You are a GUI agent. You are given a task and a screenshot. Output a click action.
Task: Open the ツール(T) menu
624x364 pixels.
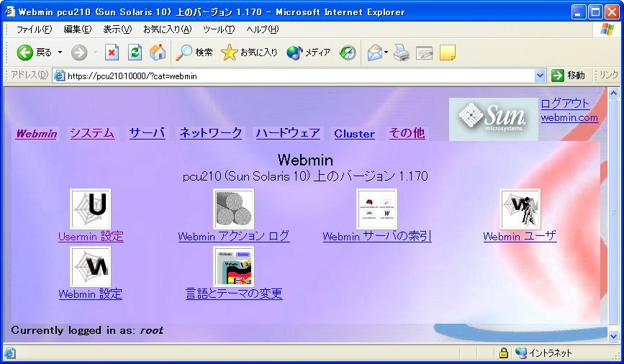219,29
